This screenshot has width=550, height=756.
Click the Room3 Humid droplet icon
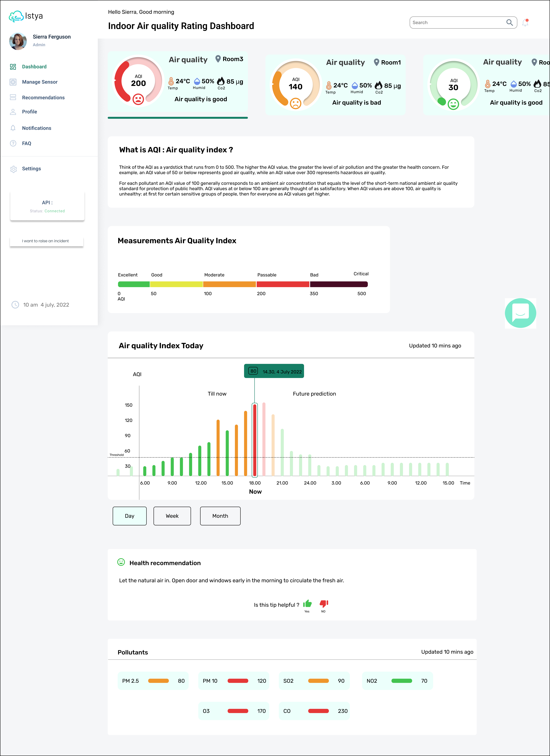[197, 81]
